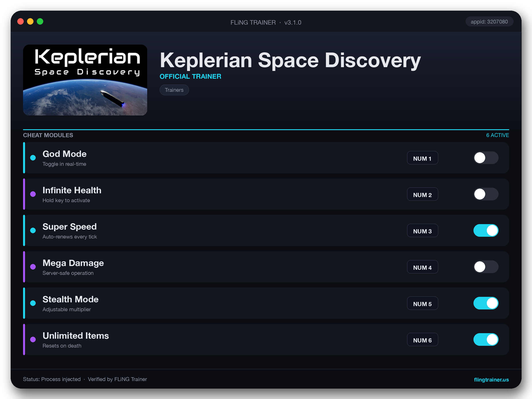
Task: Select the God Mode title text
Action: point(65,154)
